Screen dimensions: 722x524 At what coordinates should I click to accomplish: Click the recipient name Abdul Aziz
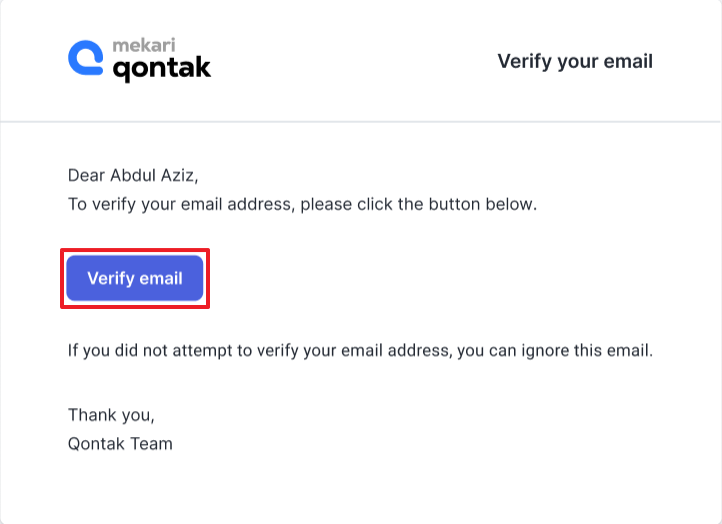[x=154, y=175]
